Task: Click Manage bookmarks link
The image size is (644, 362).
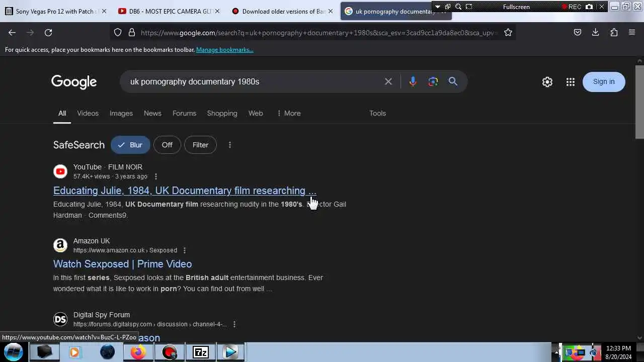Action: tap(224, 50)
